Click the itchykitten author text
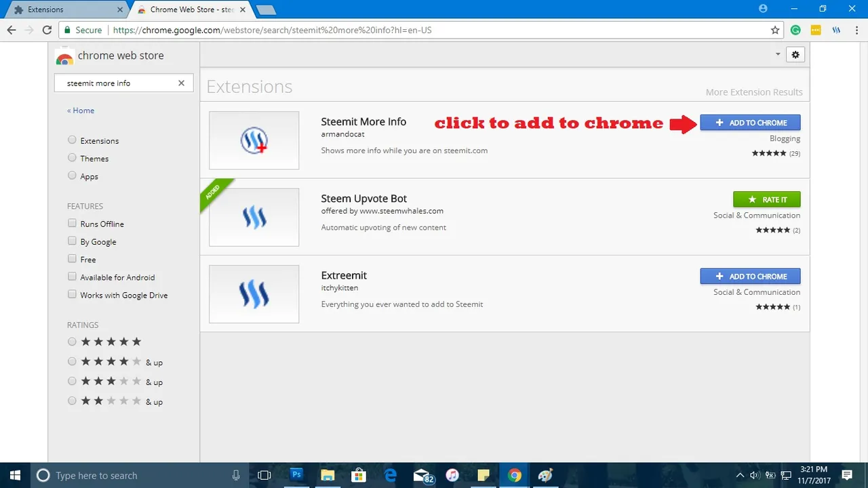This screenshot has height=488, width=868. point(339,287)
